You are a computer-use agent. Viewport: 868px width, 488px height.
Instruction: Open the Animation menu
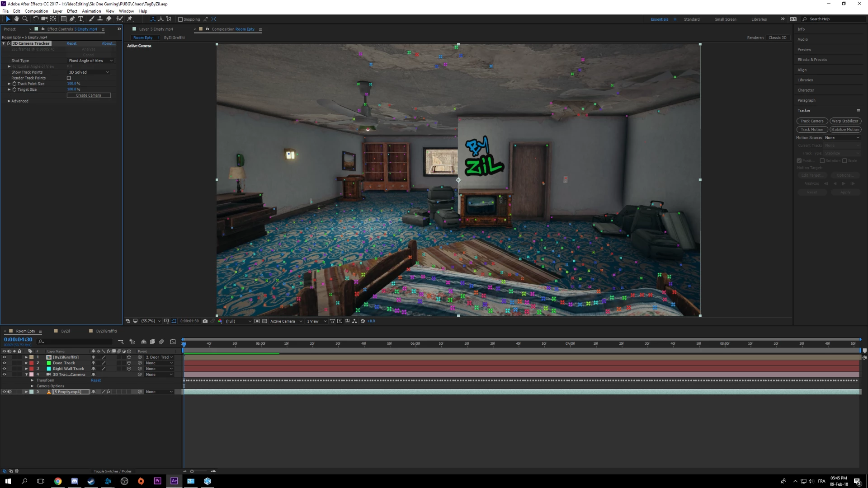click(x=91, y=11)
